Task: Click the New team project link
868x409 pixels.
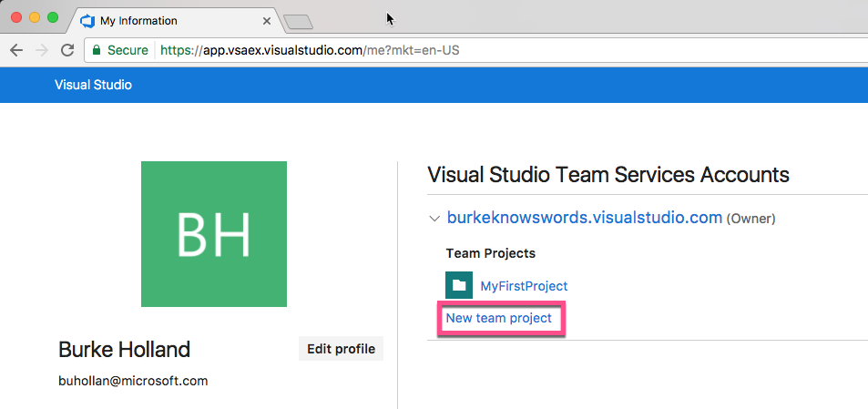Action: coord(498,318)
